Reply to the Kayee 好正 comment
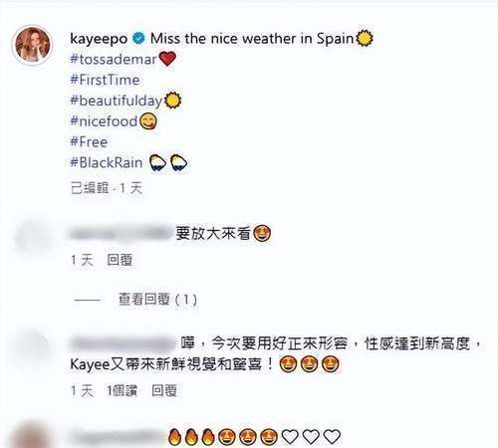The image size is (498, 448). (164, 391)
